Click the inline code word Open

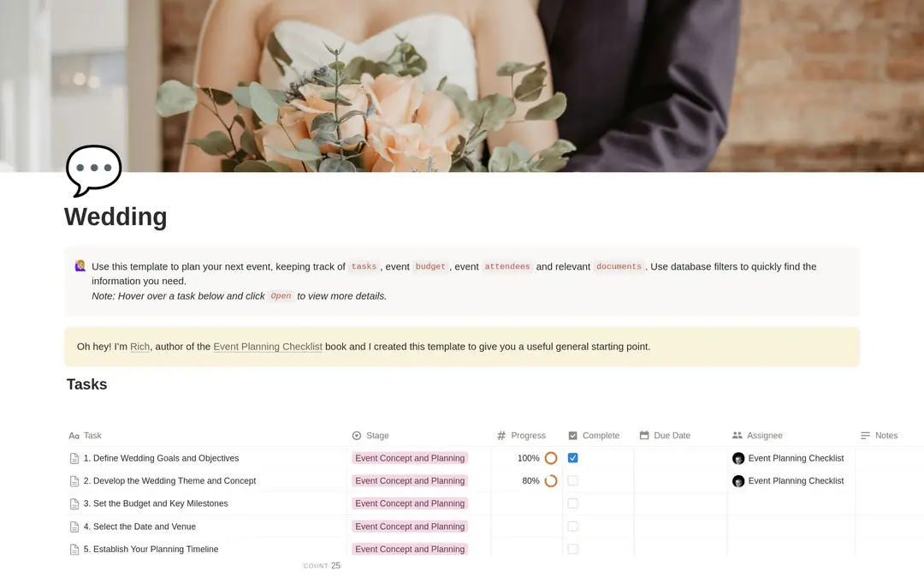281,296
